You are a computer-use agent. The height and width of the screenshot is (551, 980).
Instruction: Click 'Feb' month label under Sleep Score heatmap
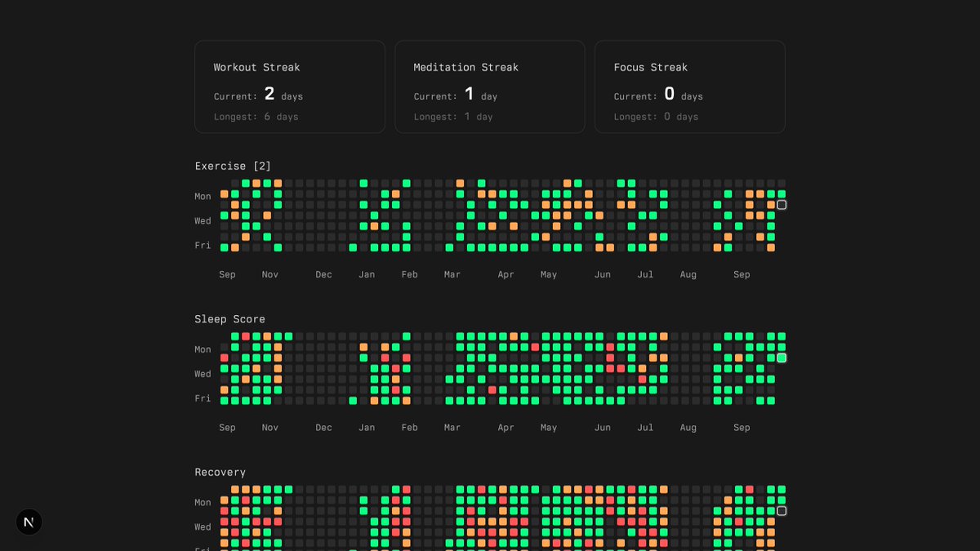click(x=410, y=427)
